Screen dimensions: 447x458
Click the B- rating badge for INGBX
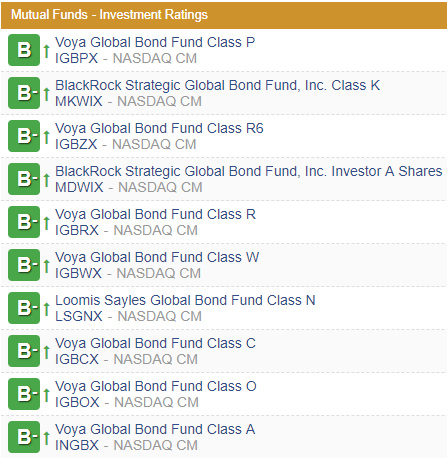click(24, 437)
